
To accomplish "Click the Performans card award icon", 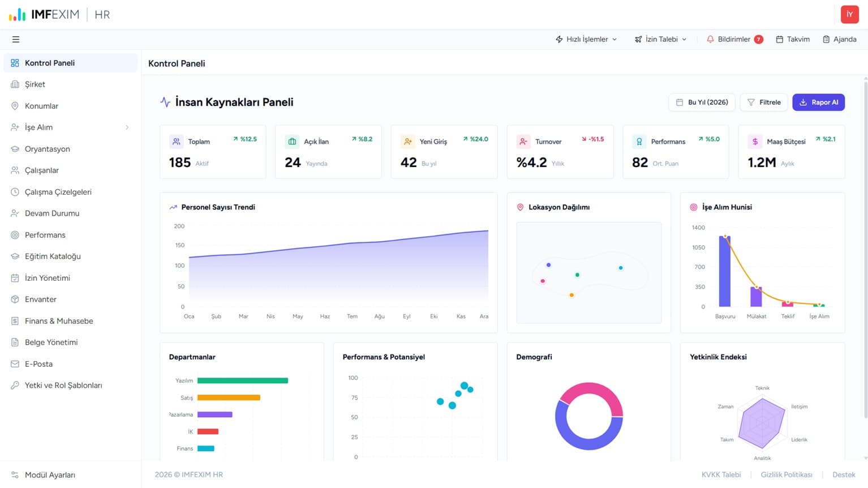I will [x=639, y=142].
